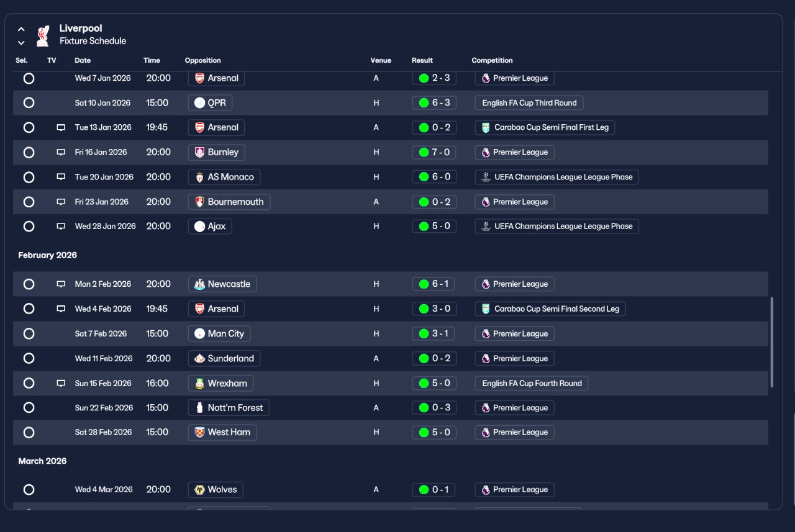Click TV icon for Newcastle match

61,284
